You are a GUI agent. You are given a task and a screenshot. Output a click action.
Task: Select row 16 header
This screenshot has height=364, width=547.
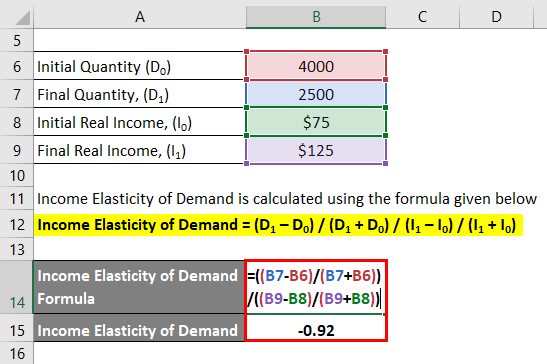17,353
